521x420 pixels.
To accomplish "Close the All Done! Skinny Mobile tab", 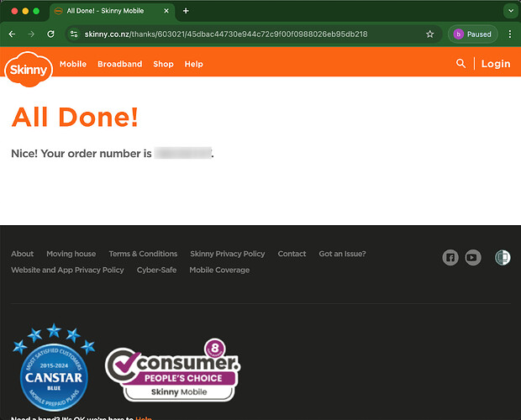I will click(166, 11).
